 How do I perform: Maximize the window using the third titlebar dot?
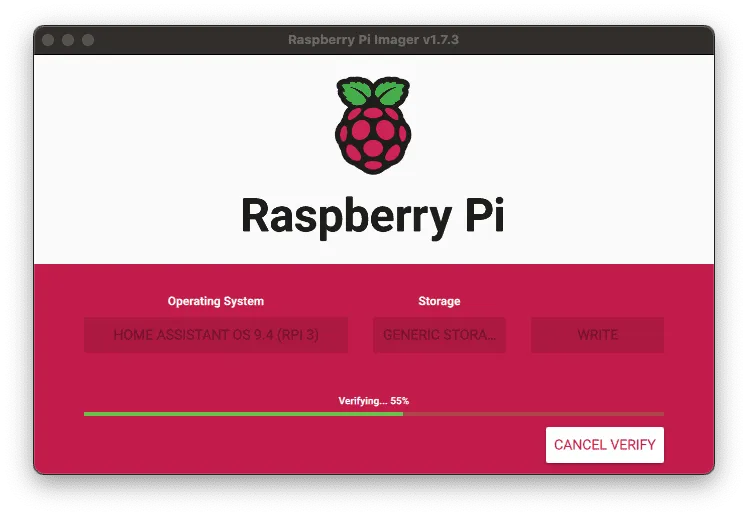[x=88, y=40]
